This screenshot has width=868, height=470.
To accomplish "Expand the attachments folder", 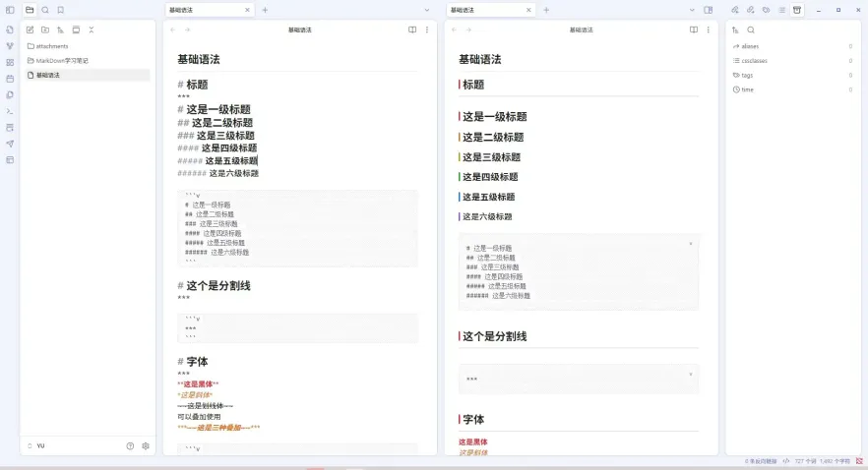I will 87,46.
